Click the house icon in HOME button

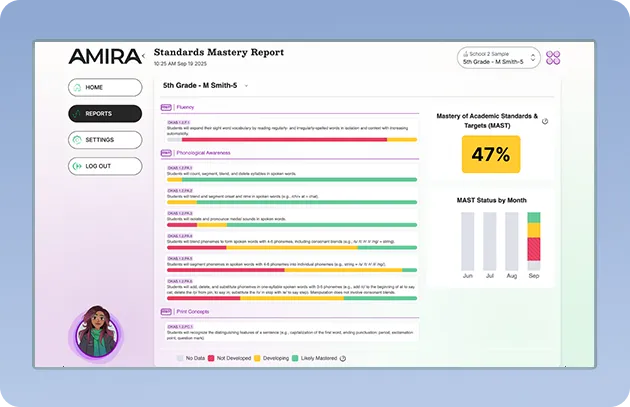point(77,87)
